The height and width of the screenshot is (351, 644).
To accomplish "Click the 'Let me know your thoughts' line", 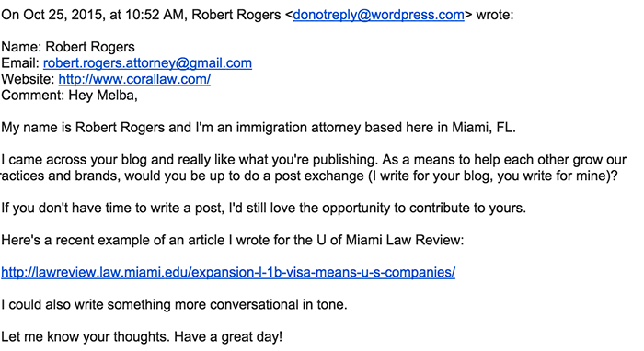I will pos(142,337).
